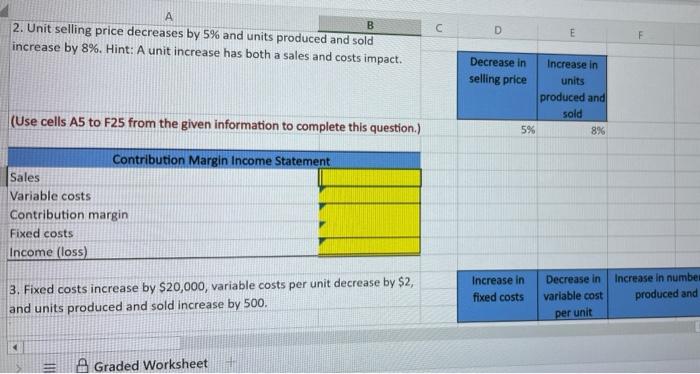Click the question 2 'Unit selling price decreases' text
Viewport: 700px width, 374px height.
(x=208, y=45)
